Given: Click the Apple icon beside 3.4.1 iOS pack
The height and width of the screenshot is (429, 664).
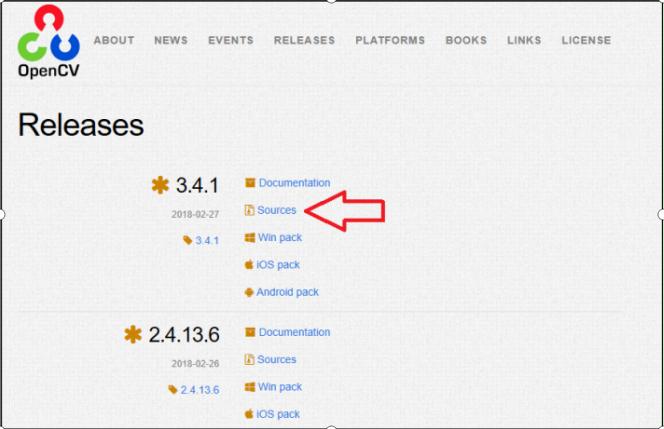Looking at the screenshot, I should coord(249,264).
